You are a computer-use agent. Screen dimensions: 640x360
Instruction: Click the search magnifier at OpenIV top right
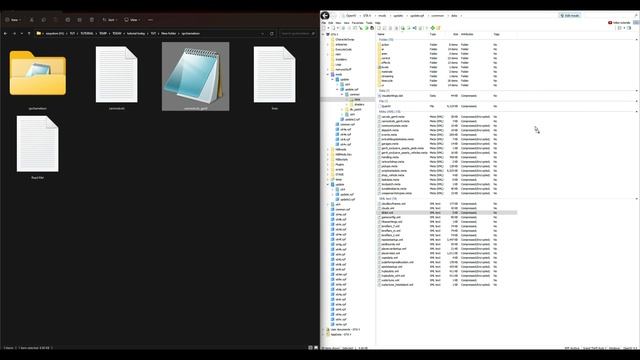point(636,16)
